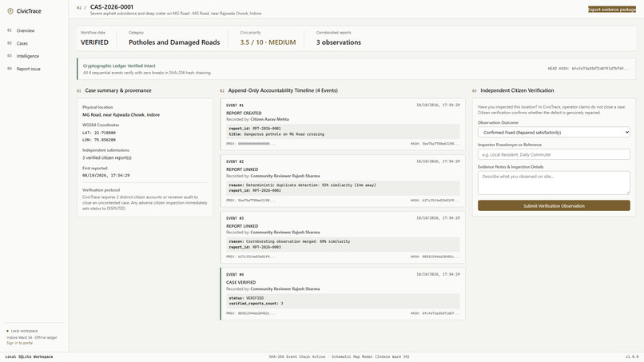The image size is (644, 362).
Task: Click the Sign in to portal link
Action: (x=19, y=343)
